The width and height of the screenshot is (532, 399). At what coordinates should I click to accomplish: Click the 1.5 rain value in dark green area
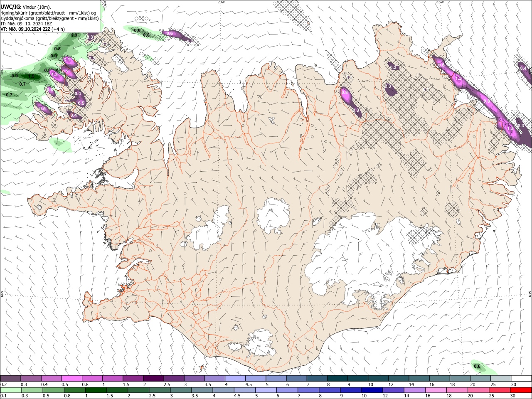coord(31,76)
